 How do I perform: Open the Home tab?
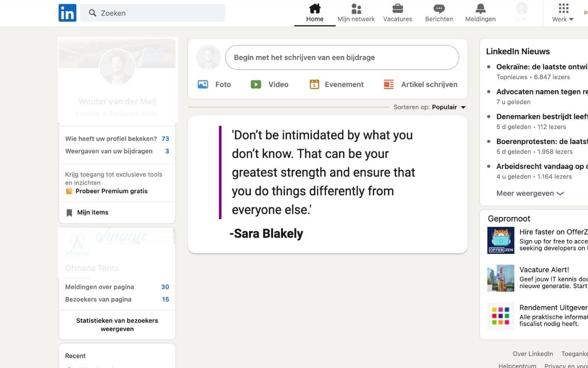(315, 13)
